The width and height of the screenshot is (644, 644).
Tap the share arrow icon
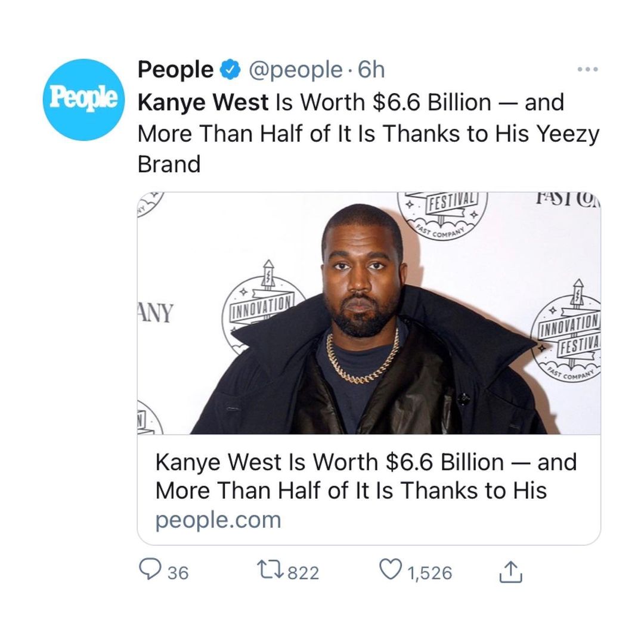pos(510,572)
